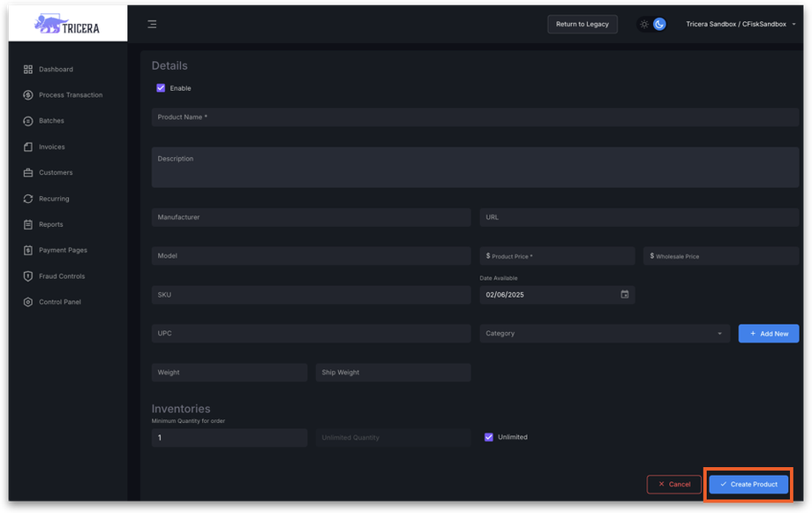Open the Date Available calendar picker icon
Viewport: 812px width, 513px height.
[x=625, y=294]
